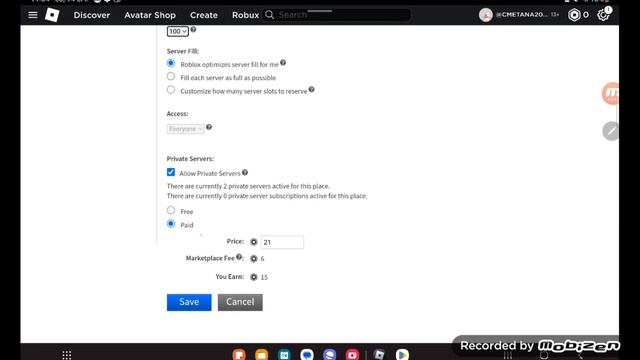Open the app drawer grid icon
This screenshot has height=360, width=640.
pos(67,355)
